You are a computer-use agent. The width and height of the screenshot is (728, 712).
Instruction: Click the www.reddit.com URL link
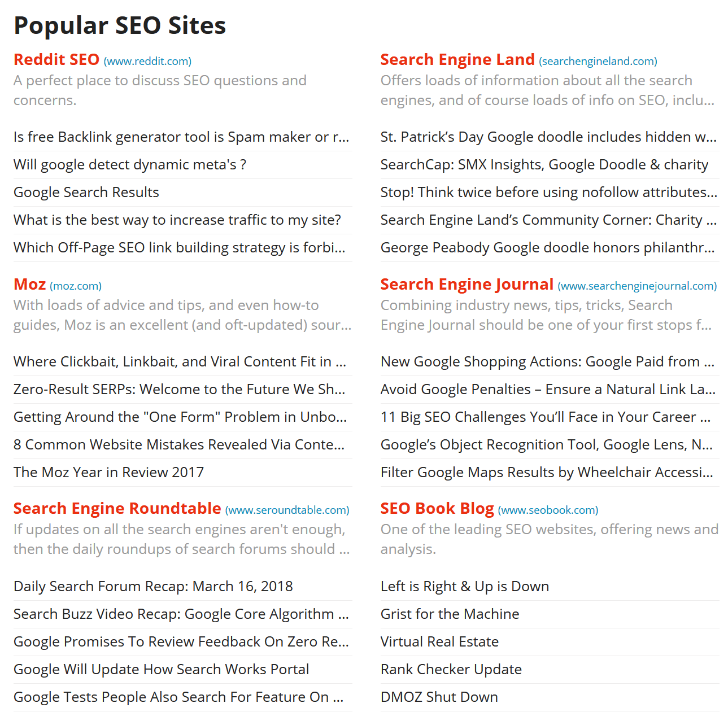[x=147, y=61]
